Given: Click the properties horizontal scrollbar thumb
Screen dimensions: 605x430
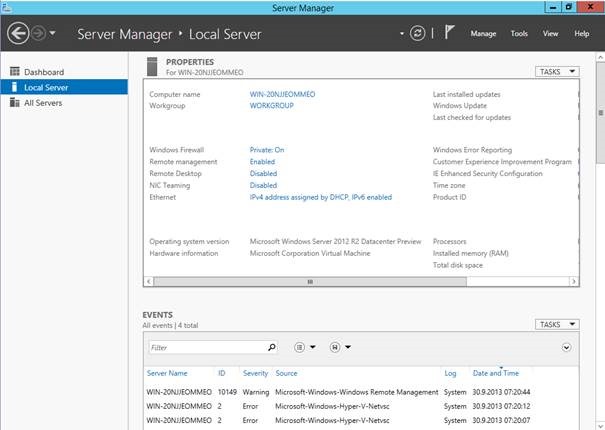Looking at the screenshot, I should tap(310, 282).
